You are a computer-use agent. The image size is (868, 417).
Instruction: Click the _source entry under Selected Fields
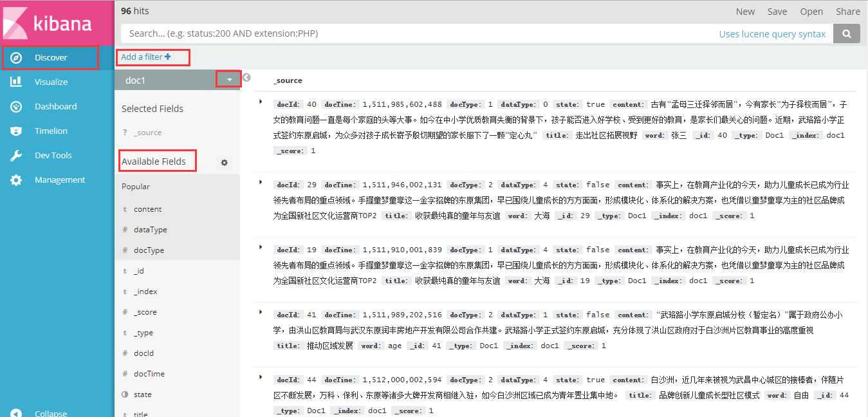pyautogui.click(x=147, y=133)
